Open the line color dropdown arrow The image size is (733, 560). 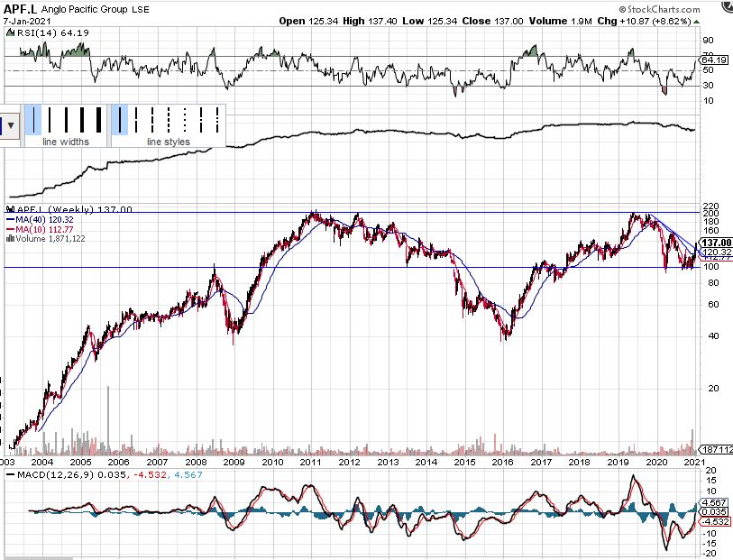coord(10,125)
